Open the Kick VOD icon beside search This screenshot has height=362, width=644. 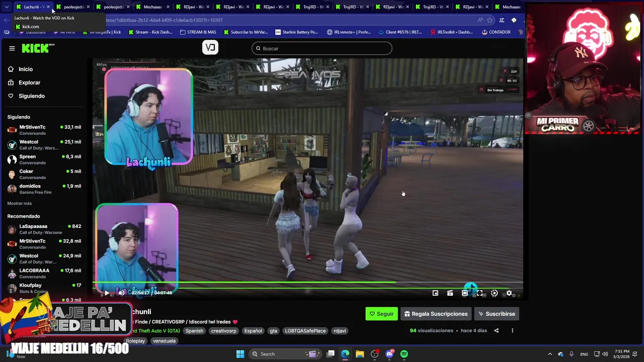(210, 48)
